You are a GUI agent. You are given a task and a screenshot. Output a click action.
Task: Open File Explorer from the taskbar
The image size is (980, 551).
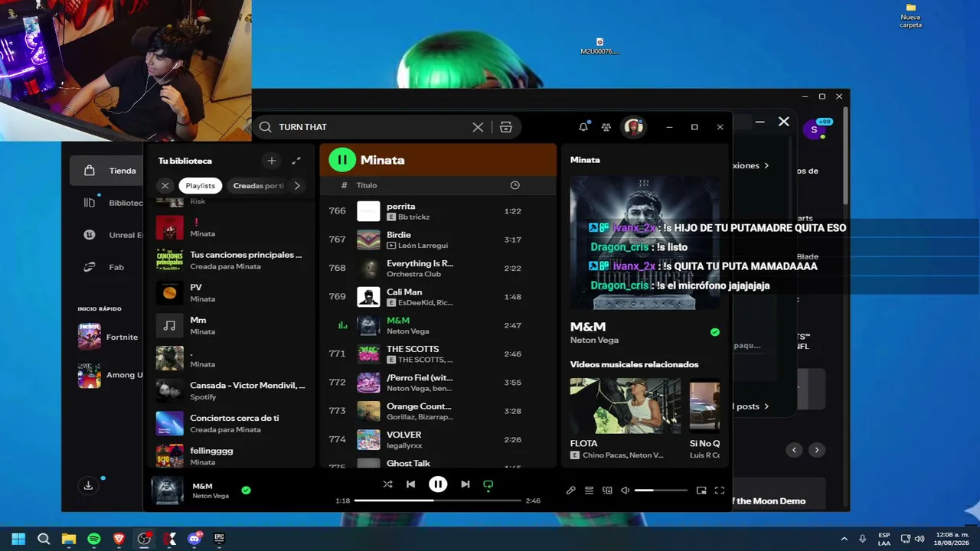[x=69, y=539]
